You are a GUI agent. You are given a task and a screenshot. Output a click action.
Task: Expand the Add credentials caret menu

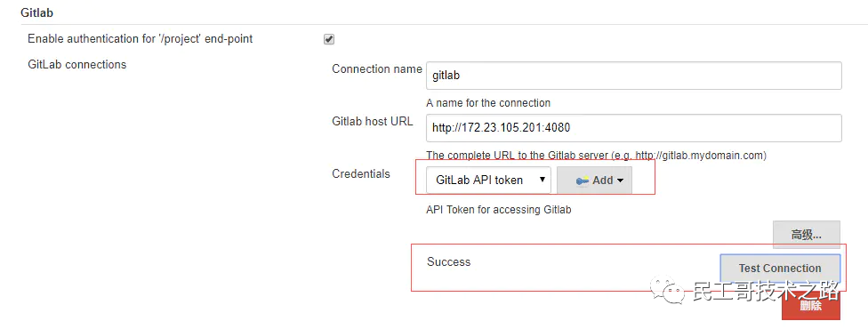pos(620,181)
